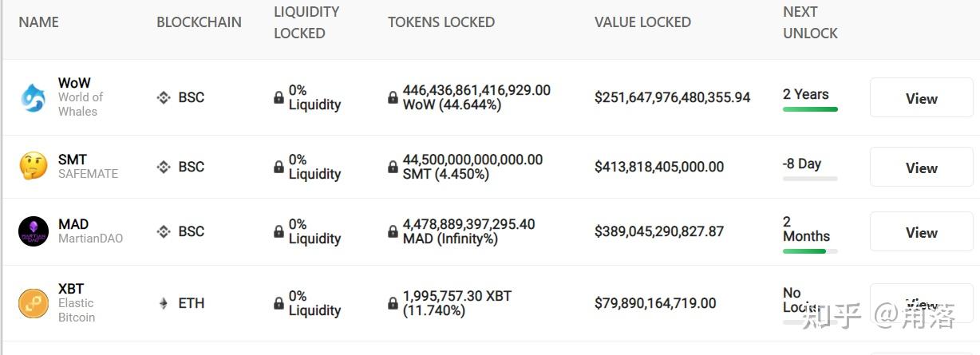Image resolution: width=980 pixels, height=355 pixels.
Task: Click the MartianDAO MAD token logo
Action: click(x=34, y=231)
